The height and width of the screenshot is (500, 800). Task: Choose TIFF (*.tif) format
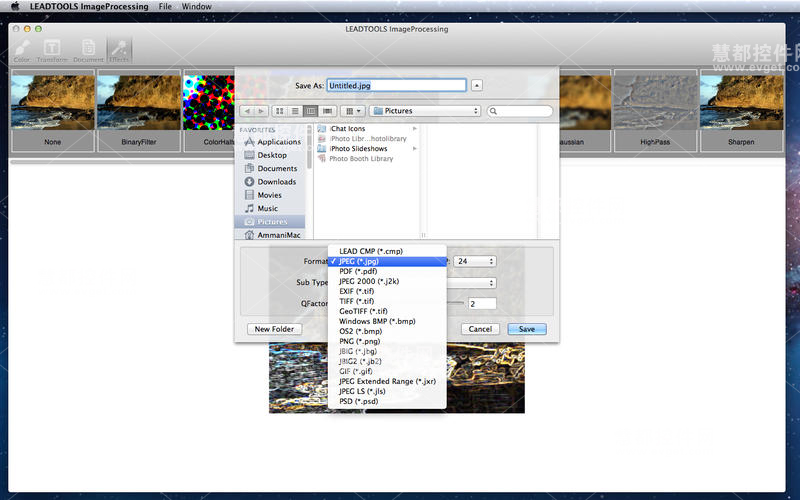point(387,301)
